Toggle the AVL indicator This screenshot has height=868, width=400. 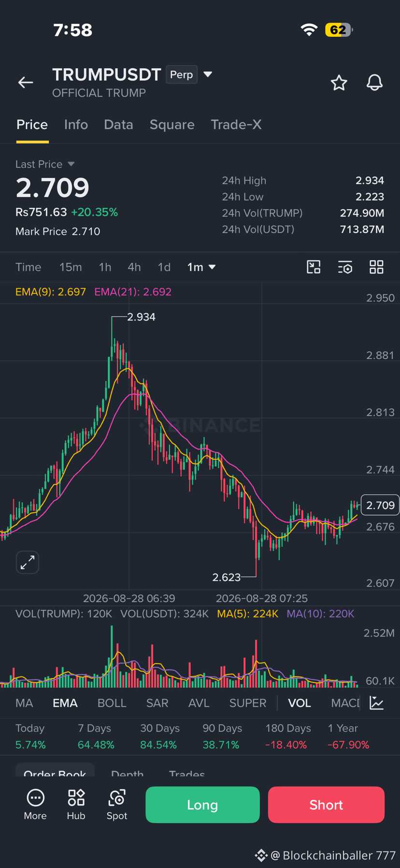pos(199,703)
